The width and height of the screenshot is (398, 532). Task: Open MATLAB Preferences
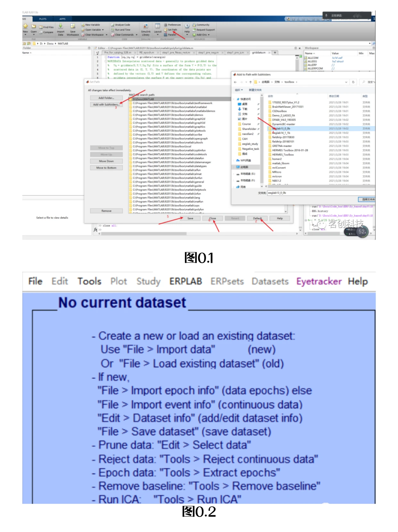pos(172,25)
